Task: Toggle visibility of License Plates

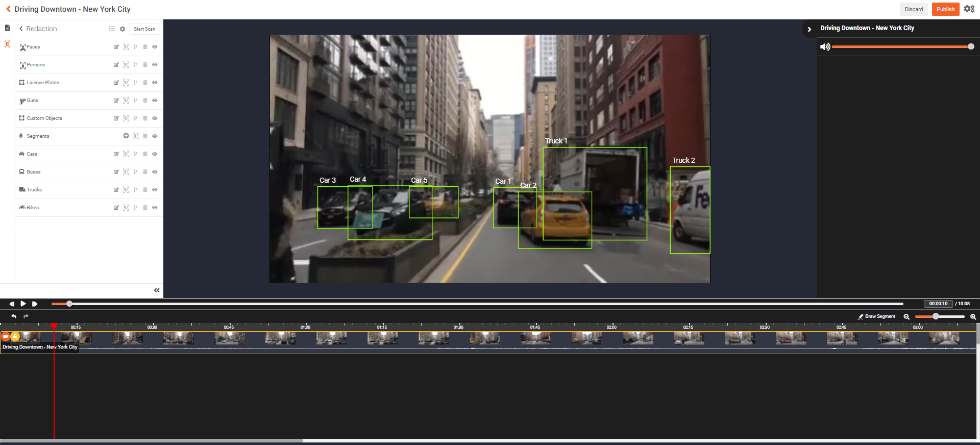Action: (x=155, y=83)
